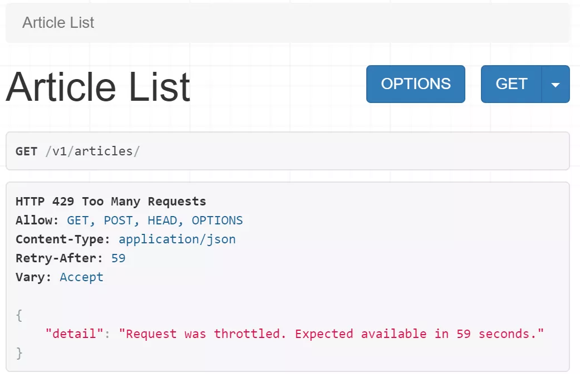The image size is (580, 392).
Task: Click the /v1/articles/ URL path
Action: click(92, 151)
